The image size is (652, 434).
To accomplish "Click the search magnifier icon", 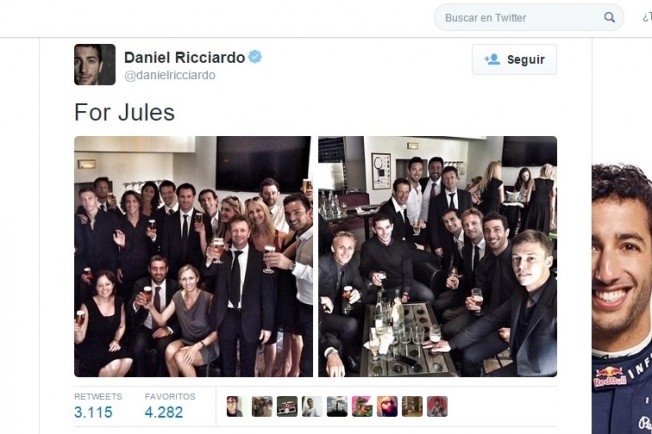I will coord(609,17).
